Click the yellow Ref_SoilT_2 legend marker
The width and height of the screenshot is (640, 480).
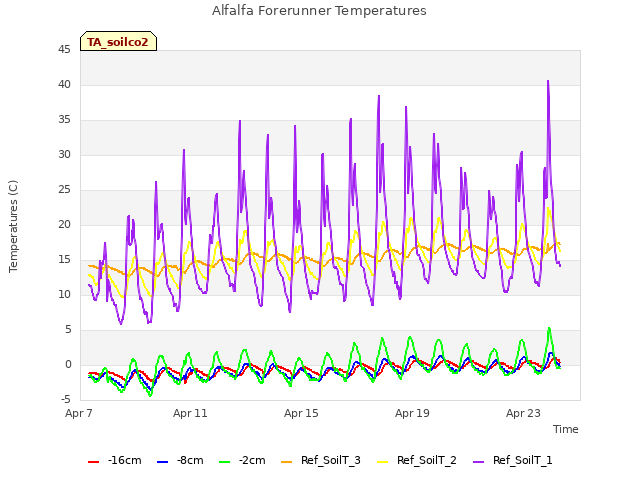(382, 462)
